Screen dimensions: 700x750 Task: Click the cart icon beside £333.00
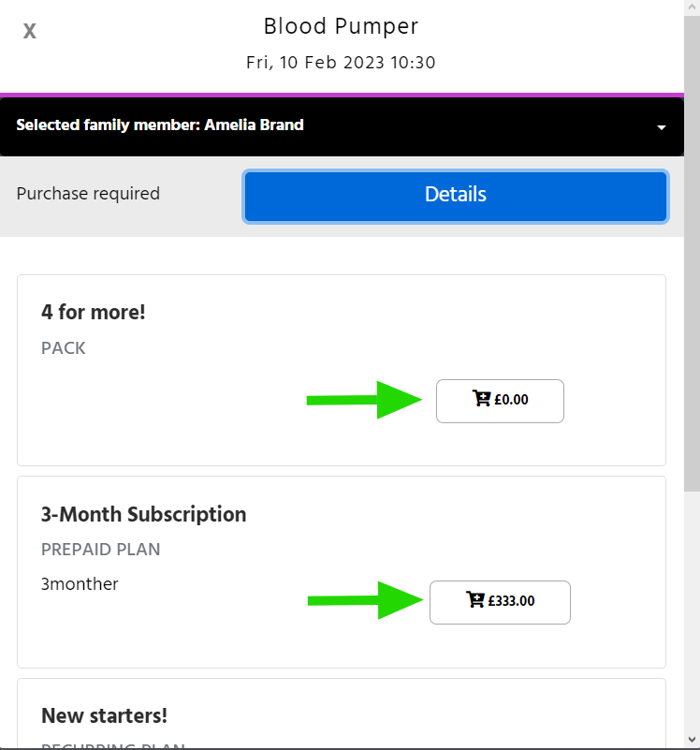pos(475,600)
